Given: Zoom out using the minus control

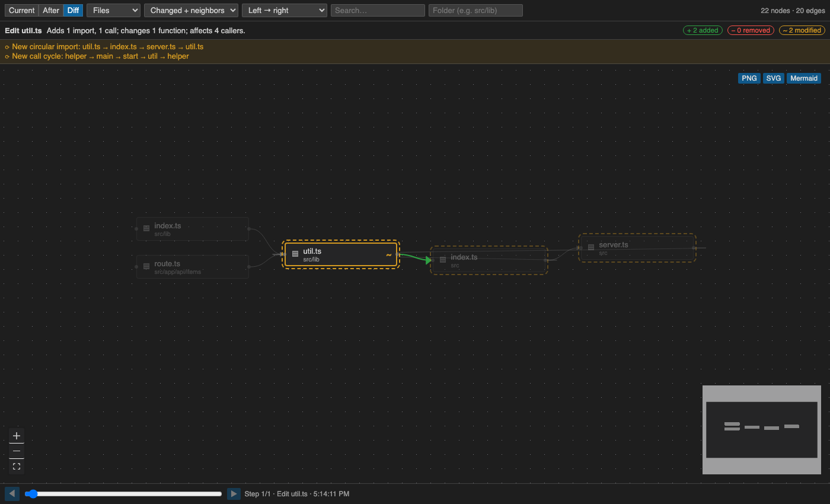Looking at the screenshot, I should (x=17, y=451).
